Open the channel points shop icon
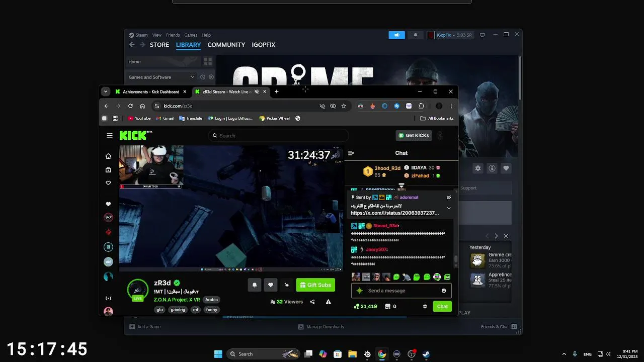 coord(387,306)
